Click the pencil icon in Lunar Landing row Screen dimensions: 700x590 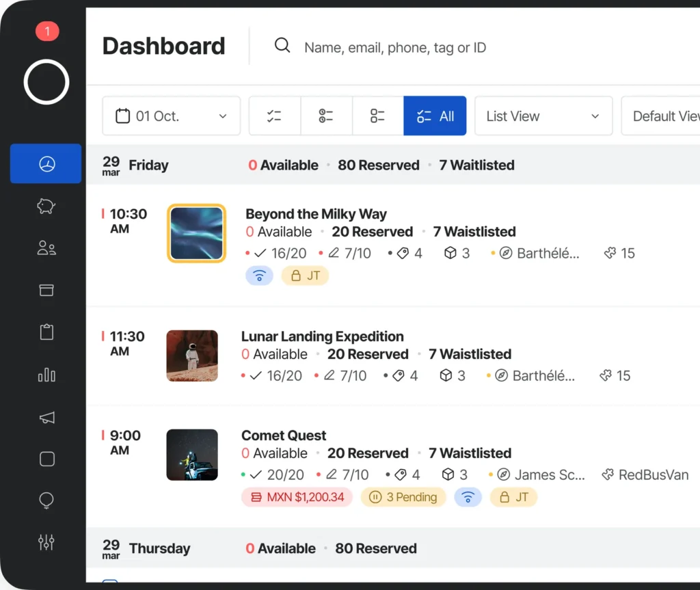tap(329, 375)
